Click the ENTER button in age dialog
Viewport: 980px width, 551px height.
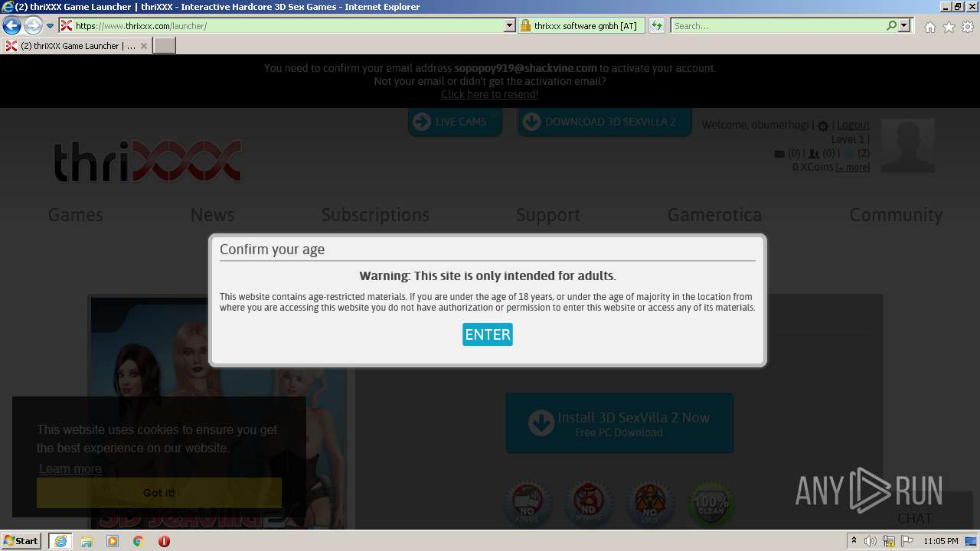(x=487, y=334)
